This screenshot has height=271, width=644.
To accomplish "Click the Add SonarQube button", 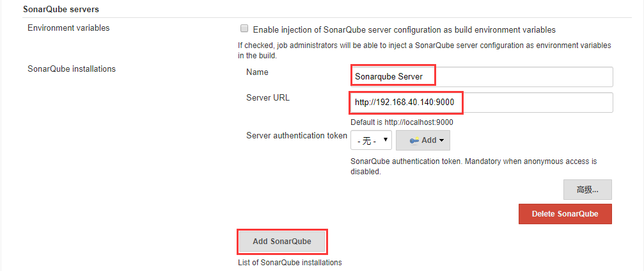I will [282, 242].
